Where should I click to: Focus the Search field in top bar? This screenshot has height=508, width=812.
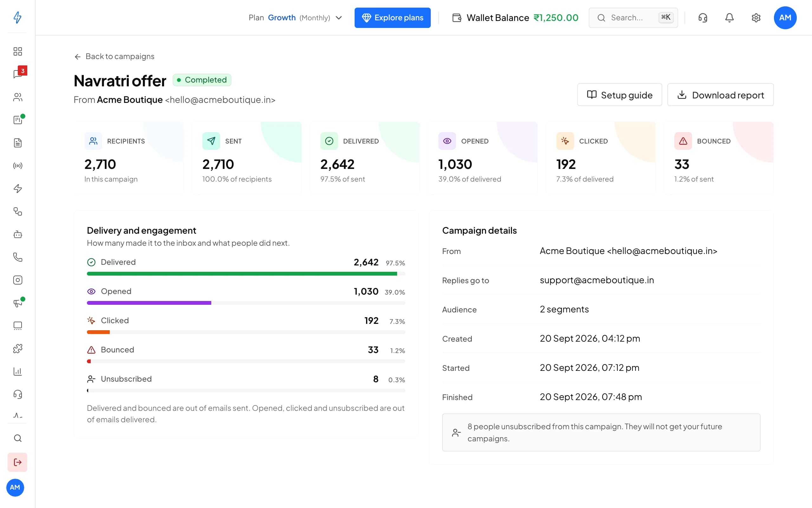tap(633, 17)
